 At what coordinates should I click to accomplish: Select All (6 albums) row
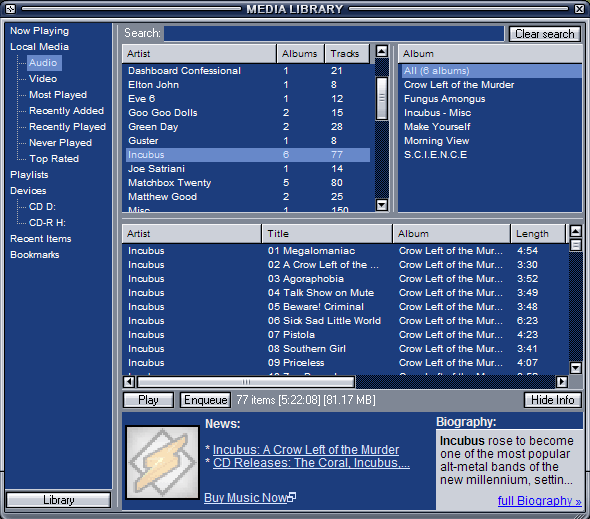(x=491, y=71)
